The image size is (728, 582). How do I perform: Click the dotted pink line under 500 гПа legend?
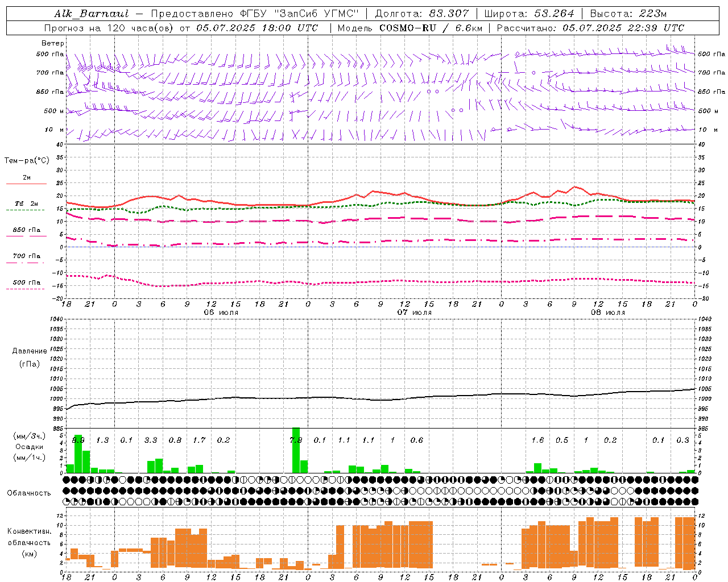25,289
